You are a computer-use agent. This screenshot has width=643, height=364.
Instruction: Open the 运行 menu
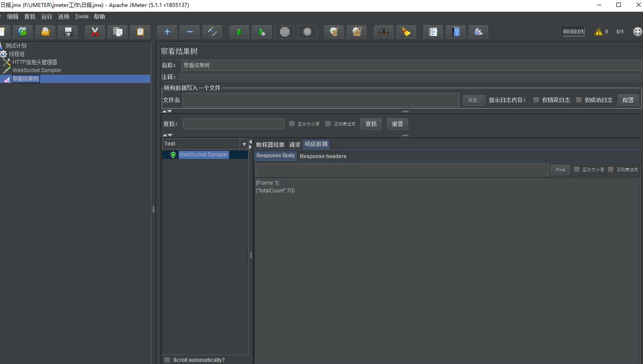coord(47,17)
